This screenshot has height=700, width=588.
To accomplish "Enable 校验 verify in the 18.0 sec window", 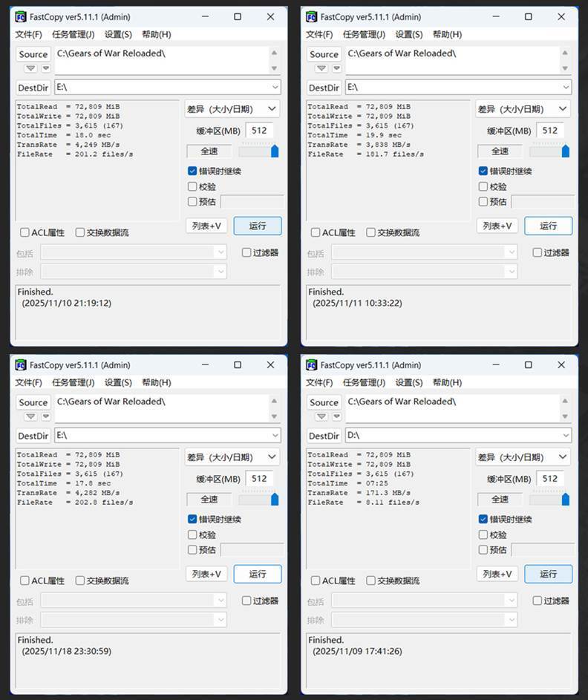I will tap(192, 186).
